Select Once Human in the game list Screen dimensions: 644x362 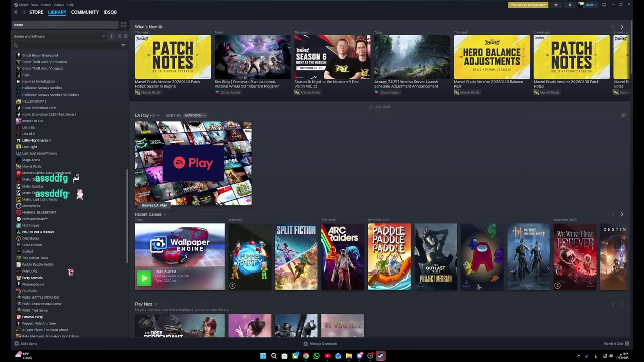31,245
